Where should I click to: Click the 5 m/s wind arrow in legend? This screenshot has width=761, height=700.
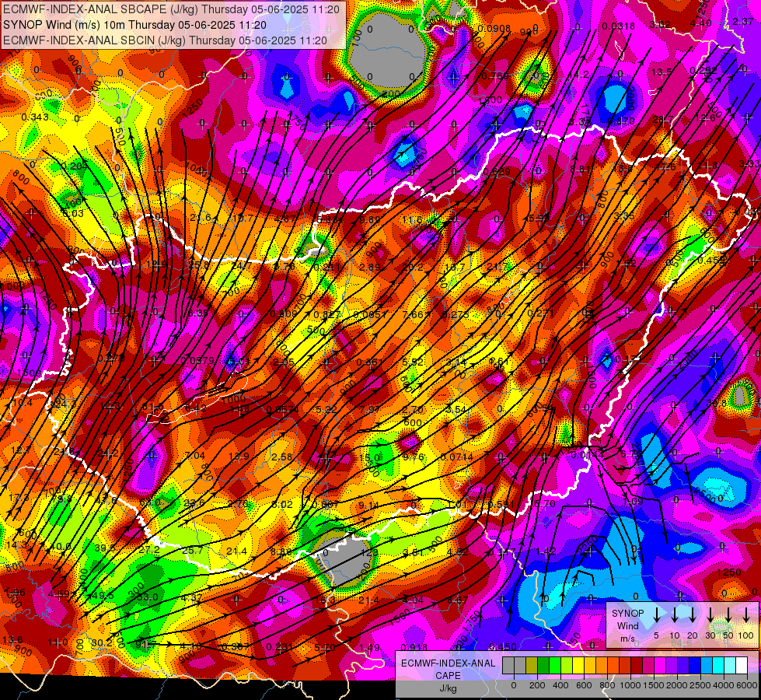pyautogui.click(x=656, y=615)
